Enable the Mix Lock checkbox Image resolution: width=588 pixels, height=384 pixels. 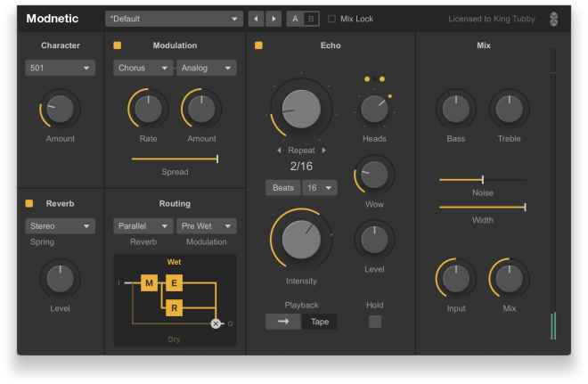point(331,19)
